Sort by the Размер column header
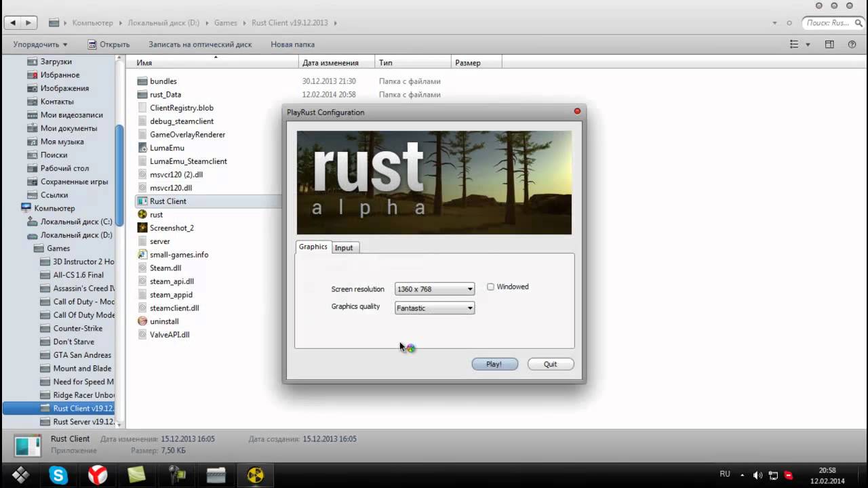This screenshot has width=868, height=488. tap(476, 62)
